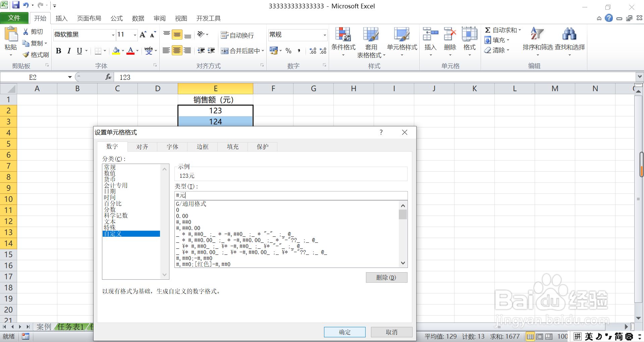644x342 pixels.
Task: Open number format dropdown 常规
Action: (325, 35)
